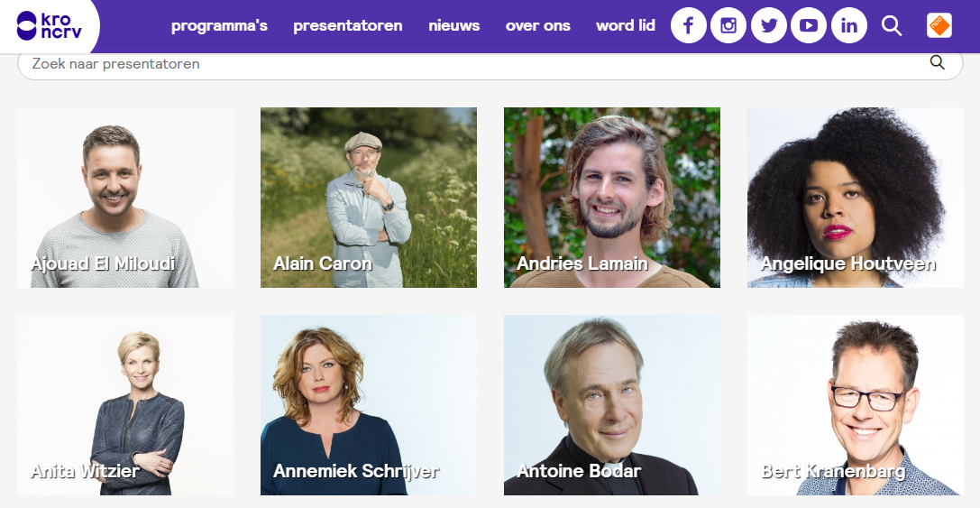The height and width of the screenshot is (508, 980).
Task: Select the Alain Caron presenter photo
Action: [369, 198]
